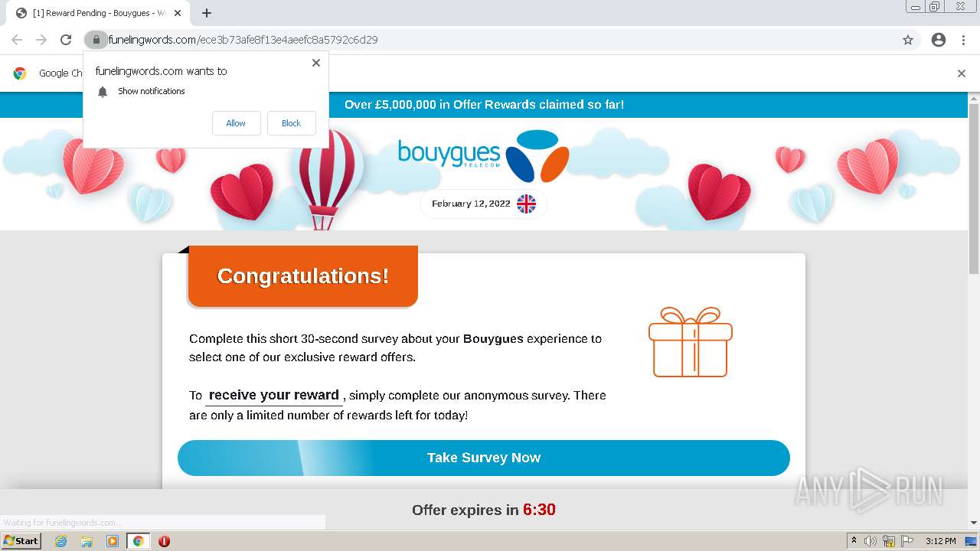This screenshot has height=551, width=980.
Task: Click the taskbar clock showing 3:12 PM
Action: [940, 541]
